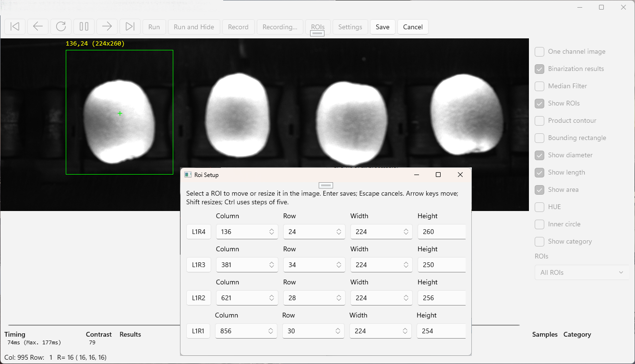
Task: Click L1R2 Column field showing 621
Action: [247, 298]
